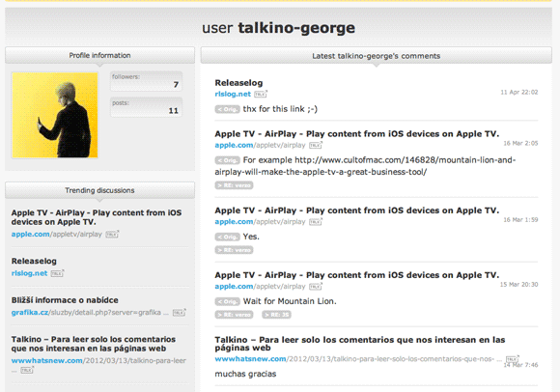Click the 'Trending discussions' panel header
The height and width of the screenshot is (392, 560).
point(100,190)
